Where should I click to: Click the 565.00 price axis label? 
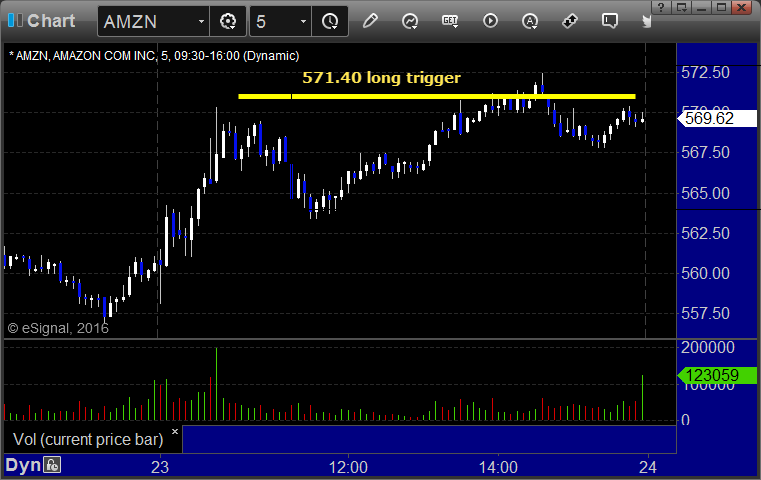[705, 193]
